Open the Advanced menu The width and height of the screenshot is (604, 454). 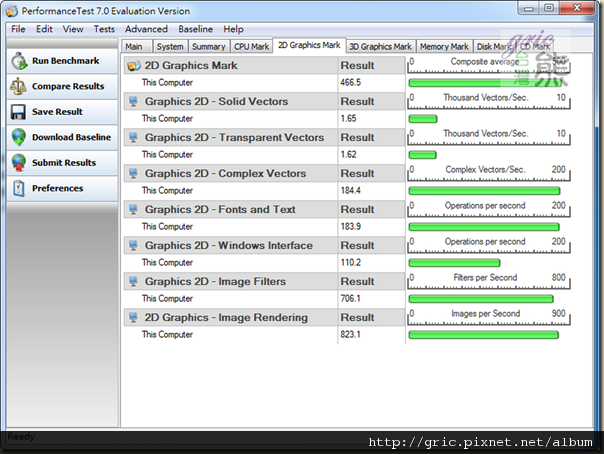pyautogui.click(x=146, y=29)
